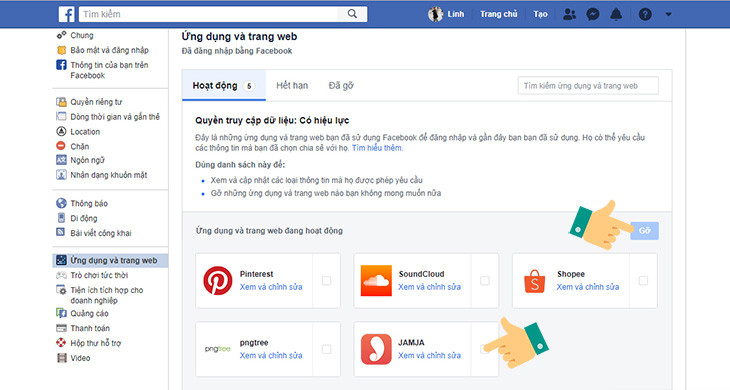Select Hộp thư hỗ trợ label
Image resolution: width=730 pixels, height=390 pixels.
(x=95, y=343)
